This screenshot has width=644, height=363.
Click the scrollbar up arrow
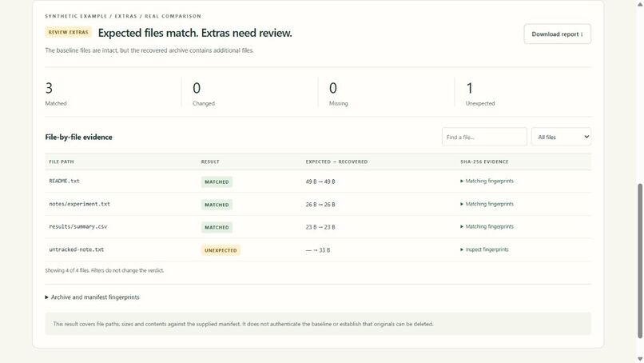pyautogui.click(x=640, y=4)
